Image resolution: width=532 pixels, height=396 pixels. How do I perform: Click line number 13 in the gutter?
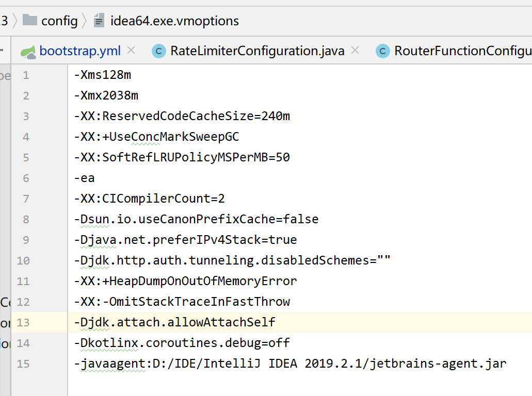(23, 322)
